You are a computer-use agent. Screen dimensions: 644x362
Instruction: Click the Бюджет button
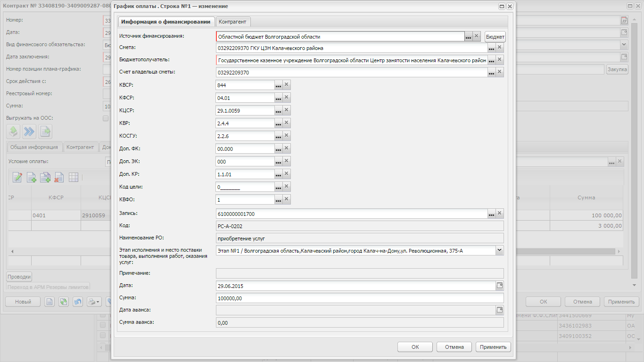pyautogui.click(x=495, y=36)
